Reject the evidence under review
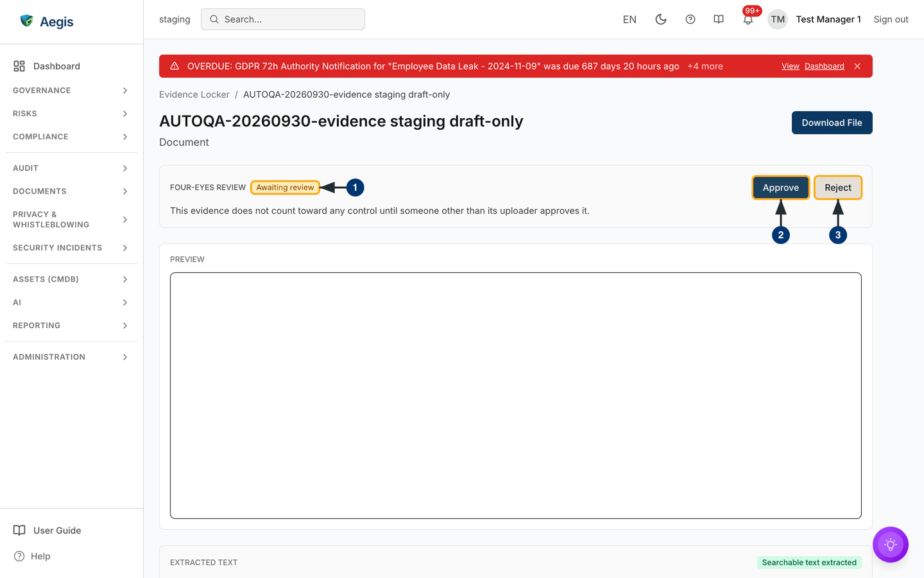The height and width of the screenshot is (578, 924). click(x=838, y=188)
